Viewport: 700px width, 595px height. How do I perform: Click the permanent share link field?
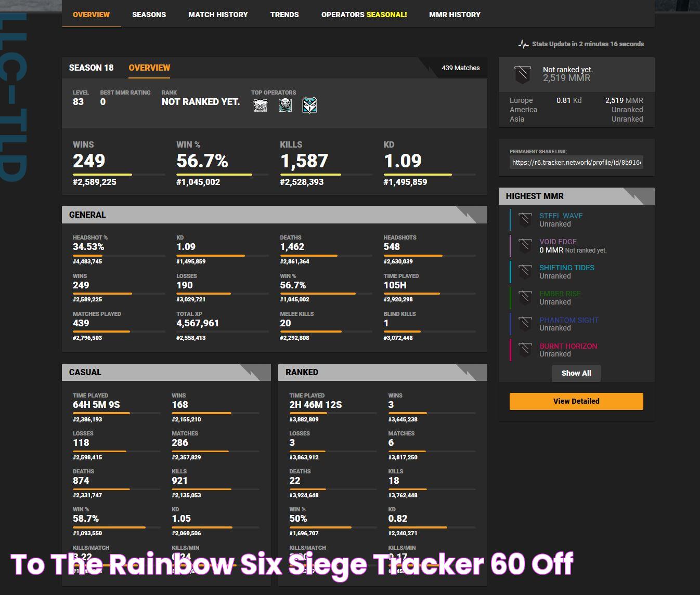tap(576, 162)
